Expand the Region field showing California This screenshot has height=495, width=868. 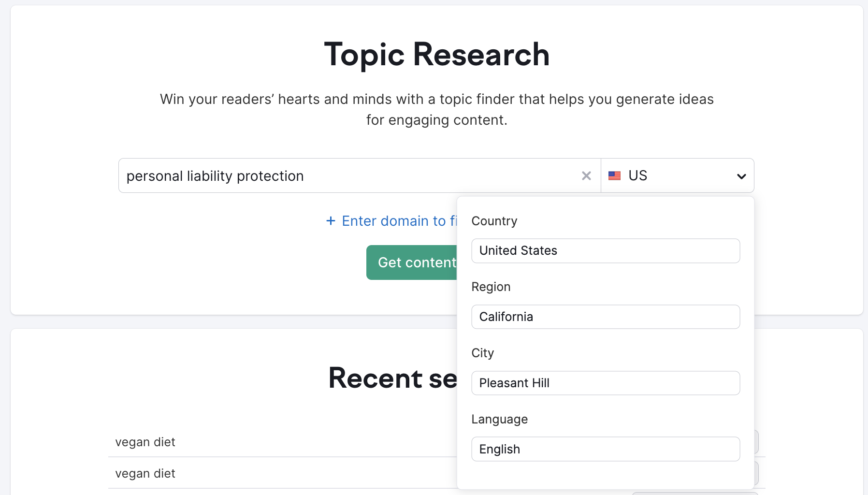pyautogui.click(x=605, y=317)
